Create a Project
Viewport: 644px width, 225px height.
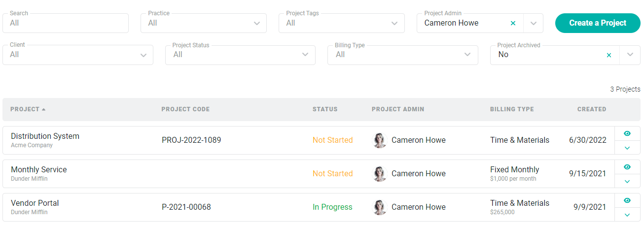pyautogui.click(x=598, y=23)
